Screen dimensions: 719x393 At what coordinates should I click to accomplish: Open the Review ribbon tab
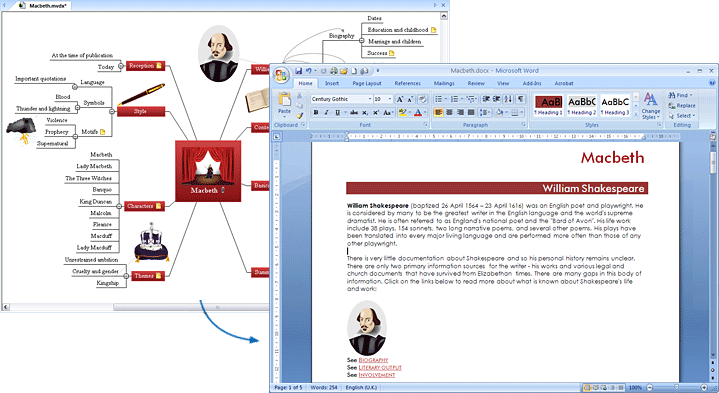(x=476, y=83)
